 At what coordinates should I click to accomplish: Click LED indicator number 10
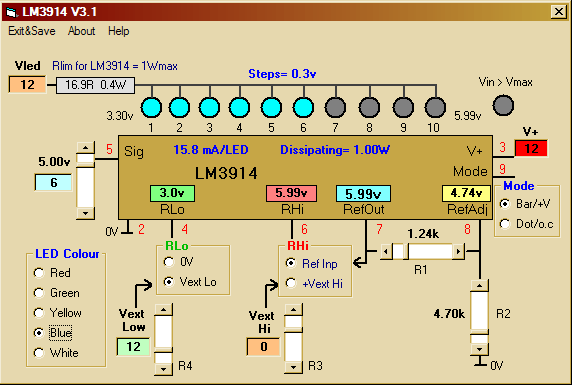[x=435, y=107]
